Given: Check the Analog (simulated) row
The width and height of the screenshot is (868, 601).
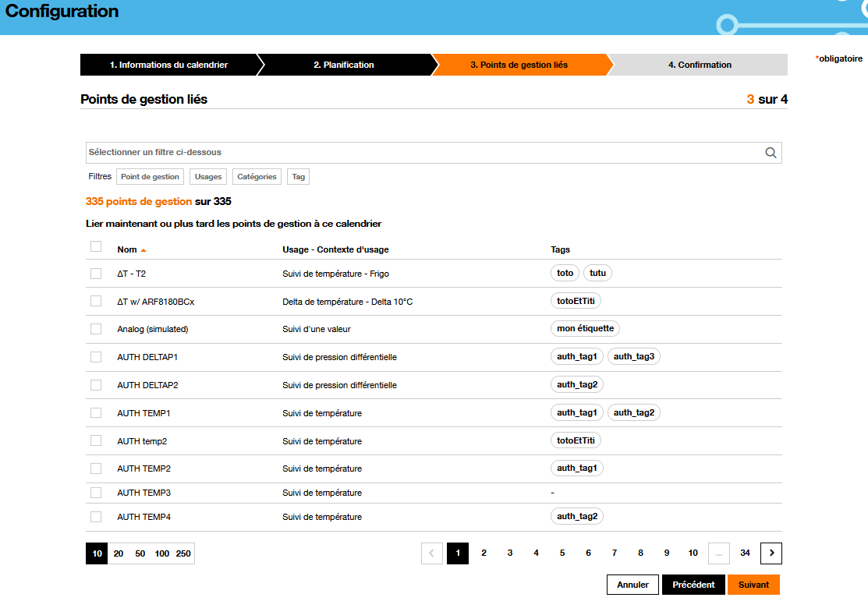Looking at the screenshot, I should (x=96, y=328).
